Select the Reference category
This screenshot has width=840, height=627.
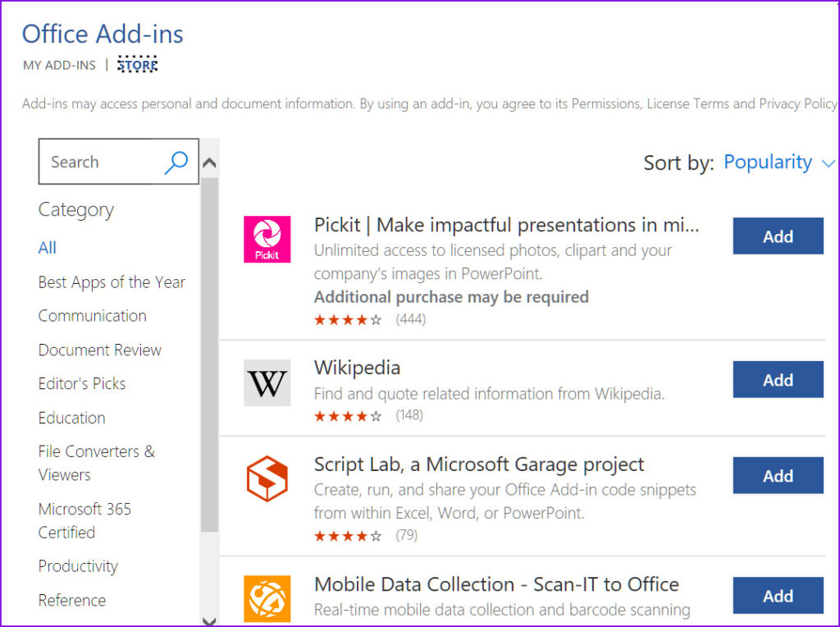tap(72, 600)
